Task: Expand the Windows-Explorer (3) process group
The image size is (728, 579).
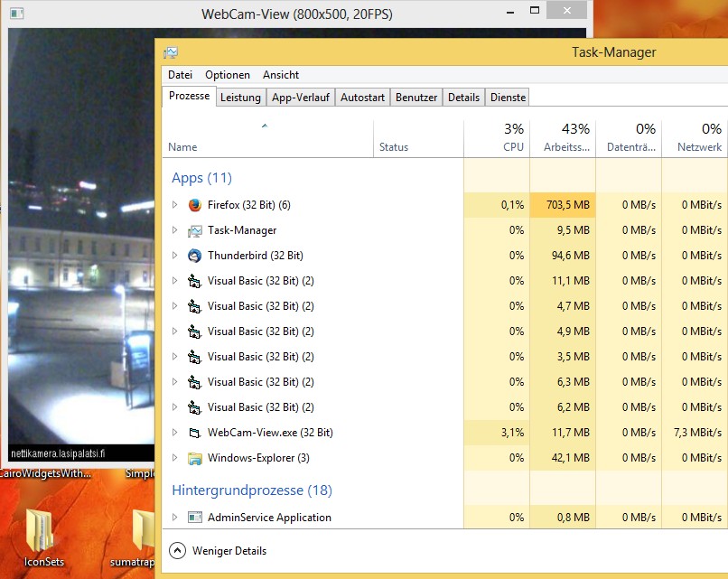Action: (x=175, y=458)
